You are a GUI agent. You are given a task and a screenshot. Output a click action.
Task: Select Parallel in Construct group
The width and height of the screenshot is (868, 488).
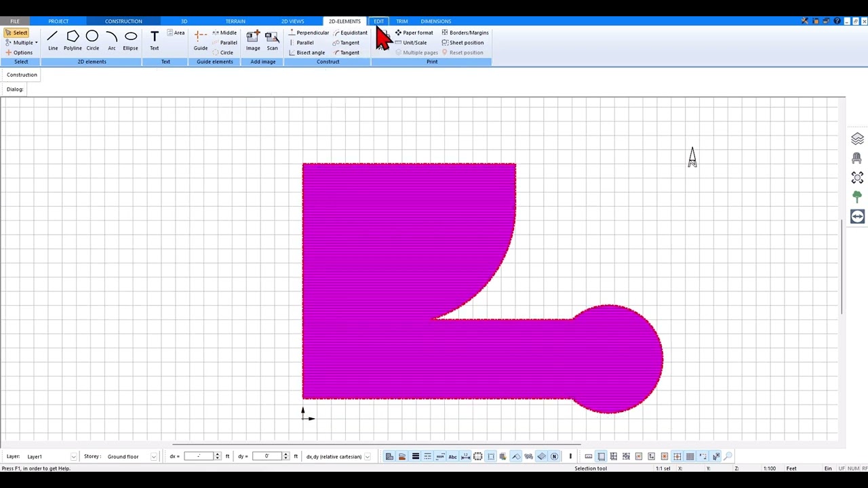[x=301, y=43]
